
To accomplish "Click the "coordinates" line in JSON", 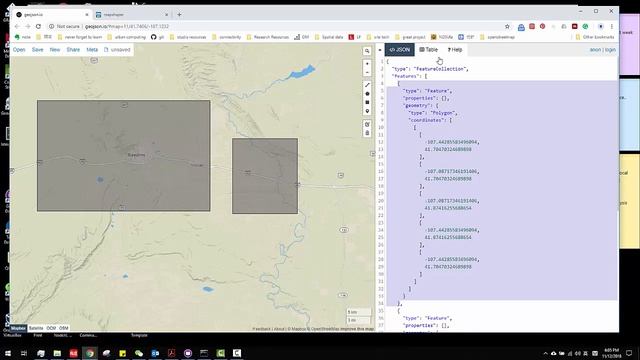I will (x=430, y=120).
